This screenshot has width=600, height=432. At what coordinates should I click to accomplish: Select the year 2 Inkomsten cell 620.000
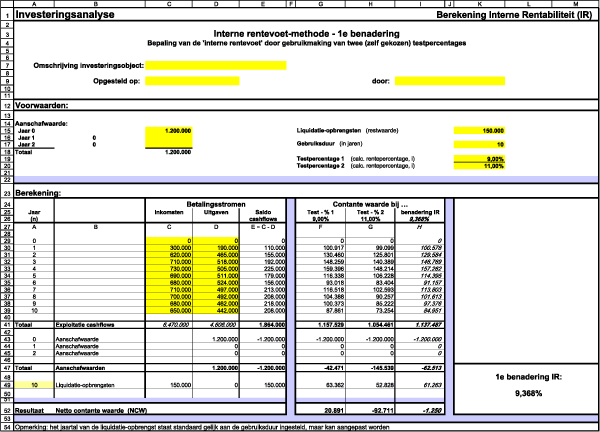(169, 254)
